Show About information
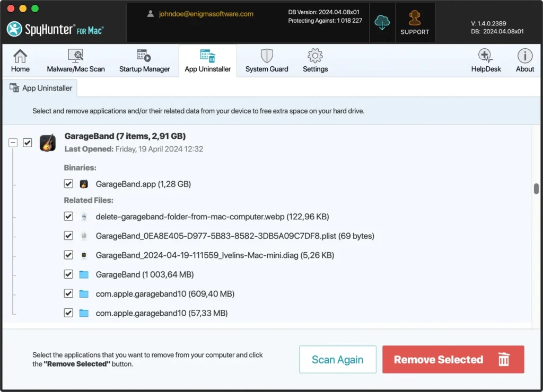The image size is (543, 392). tap(525, 61)
